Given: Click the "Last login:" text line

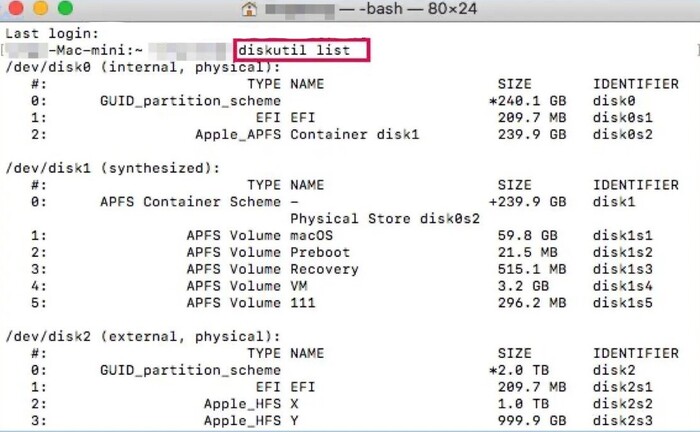Looking at the screenshot, I should tap(50, 33).
